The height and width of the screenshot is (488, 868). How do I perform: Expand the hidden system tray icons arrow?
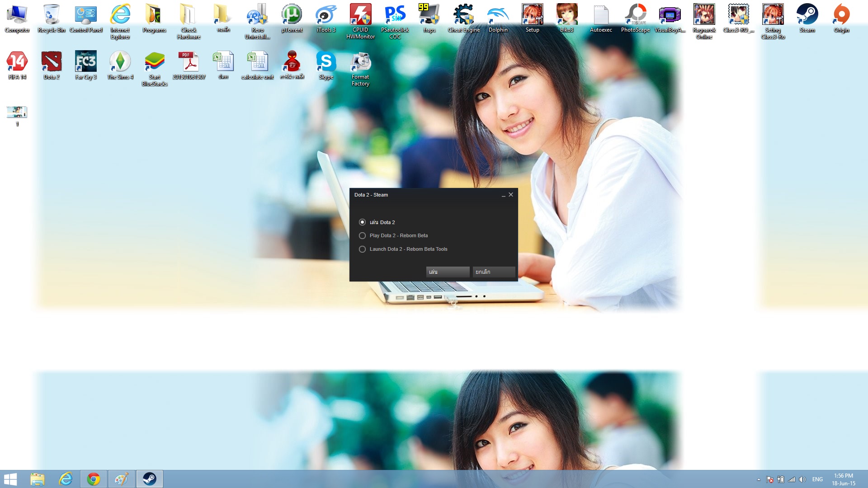click(x=759, y=479)
